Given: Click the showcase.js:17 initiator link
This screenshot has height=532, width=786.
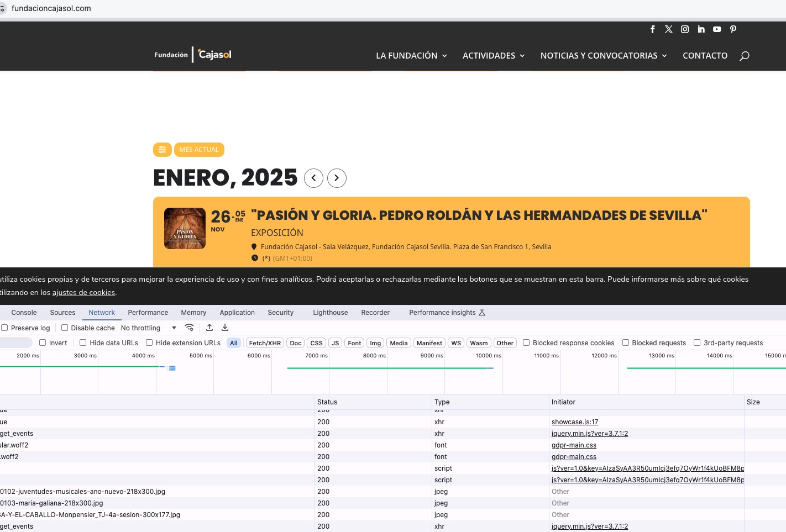Looking at the screenshot, I should (575, 422).
